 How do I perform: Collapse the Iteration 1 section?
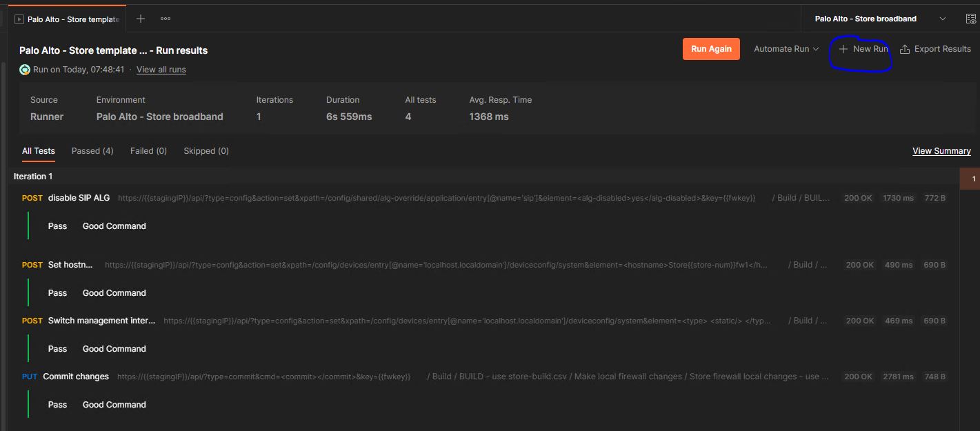click(x=32, y=176)
